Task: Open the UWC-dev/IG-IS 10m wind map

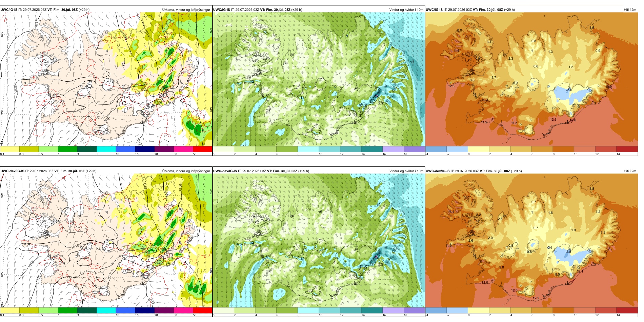Action: 319,241
